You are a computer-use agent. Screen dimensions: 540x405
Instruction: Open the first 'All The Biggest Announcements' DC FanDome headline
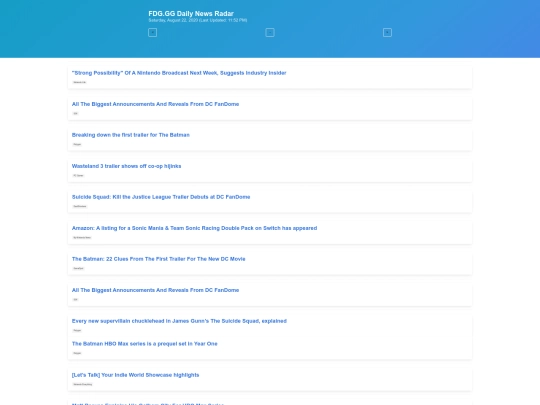pyautogui.click(x=155, y=104)
